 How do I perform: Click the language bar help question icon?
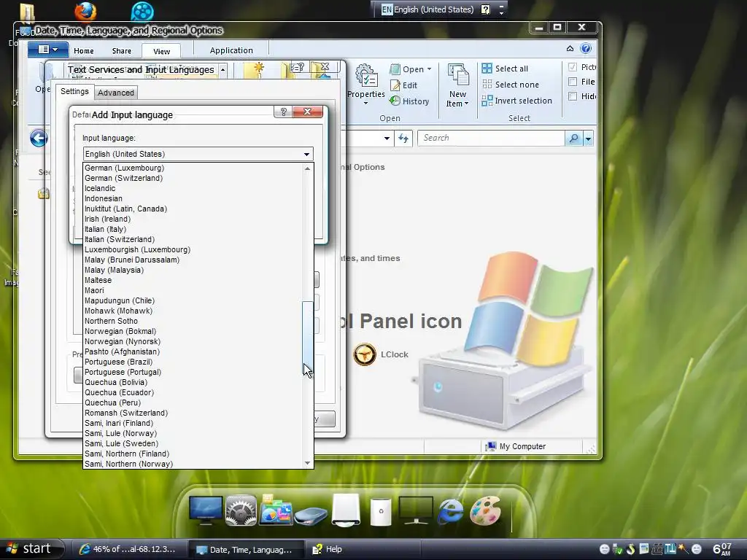coord(485,9)
